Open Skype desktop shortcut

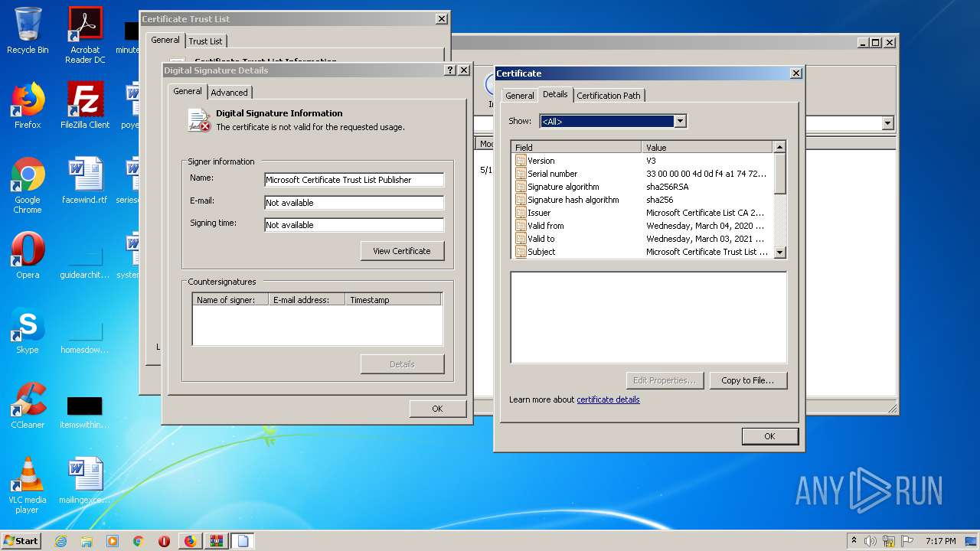click(x=28, y=331)
